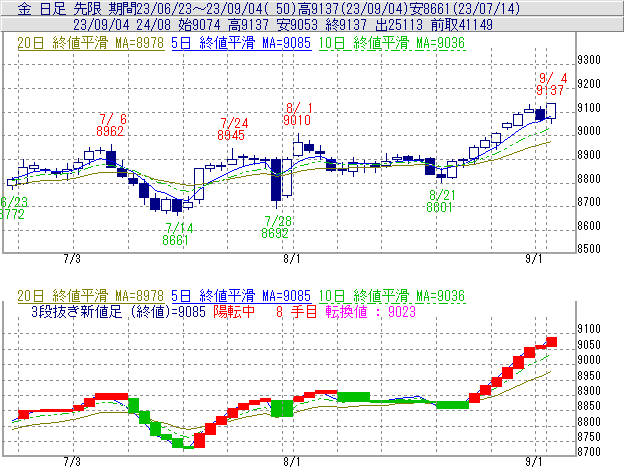This screenshot has width=624, height=475.
Task: Click the topmost red block in lower chart
Action: tap(552, 342)
